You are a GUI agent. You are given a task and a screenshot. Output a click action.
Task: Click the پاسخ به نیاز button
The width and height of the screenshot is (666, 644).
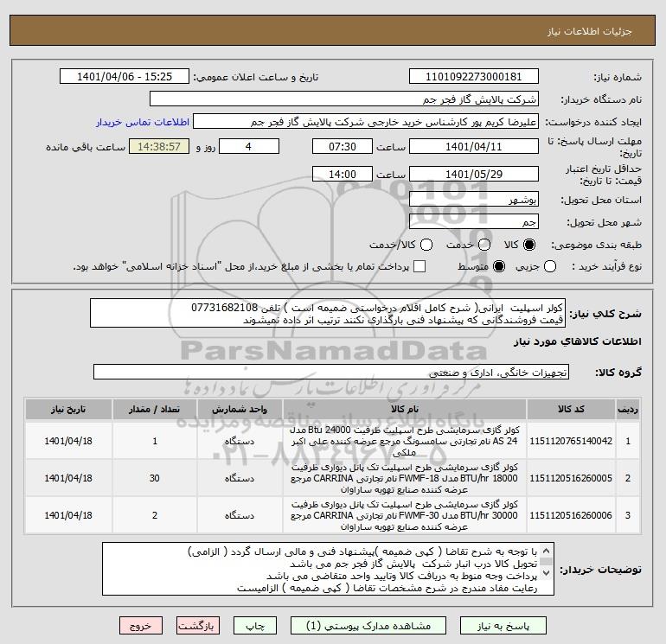click(x=503, y=626)
